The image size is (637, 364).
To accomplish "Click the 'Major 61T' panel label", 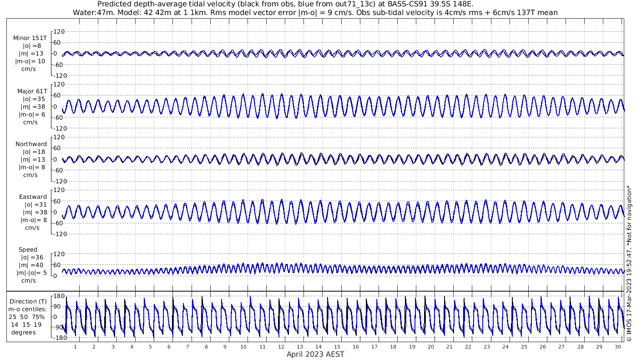I will pos(32,91).
